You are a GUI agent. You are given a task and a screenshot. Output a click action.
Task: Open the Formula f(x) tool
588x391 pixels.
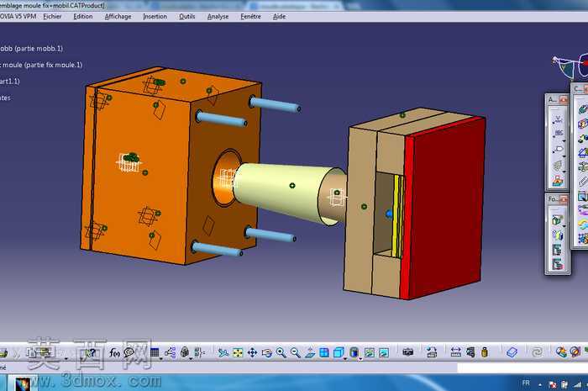point(114,352)
